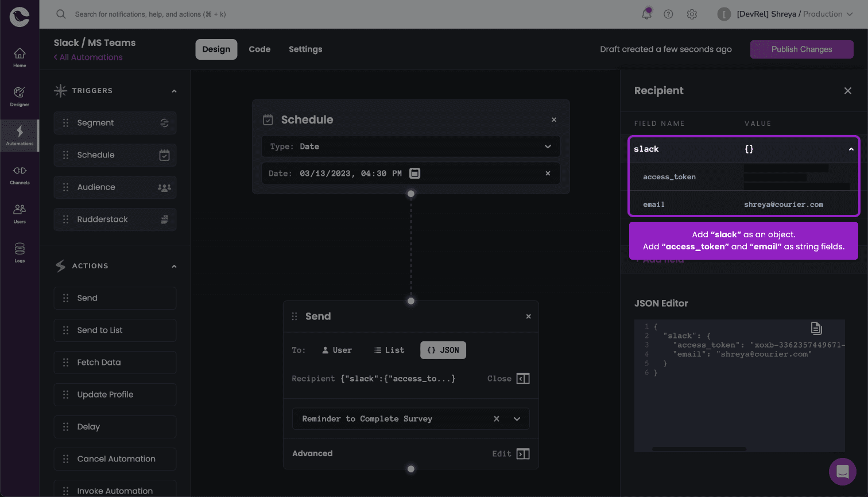Open the settings gear icon
868x497 pixels.
(x=692, y=14)
